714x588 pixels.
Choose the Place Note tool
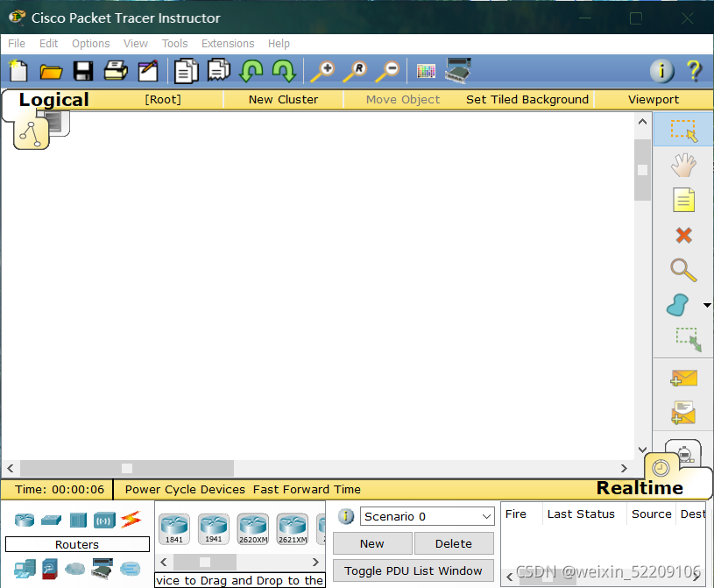point(683,200)
